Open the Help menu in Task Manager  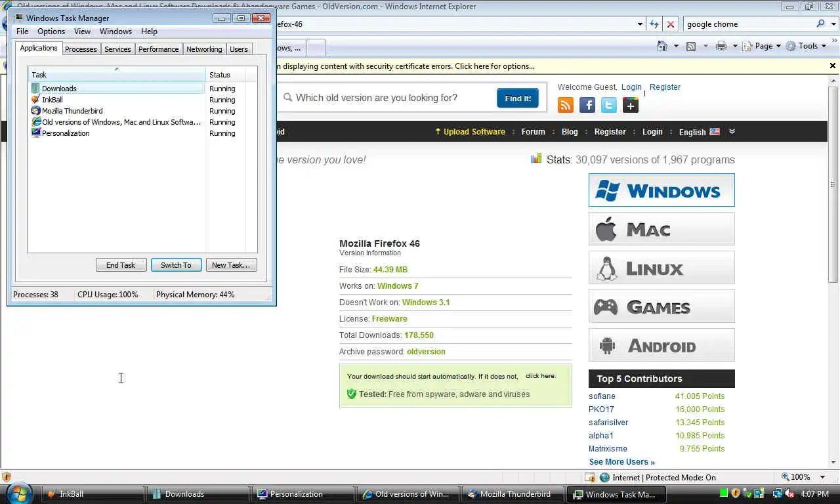point(149,31)
